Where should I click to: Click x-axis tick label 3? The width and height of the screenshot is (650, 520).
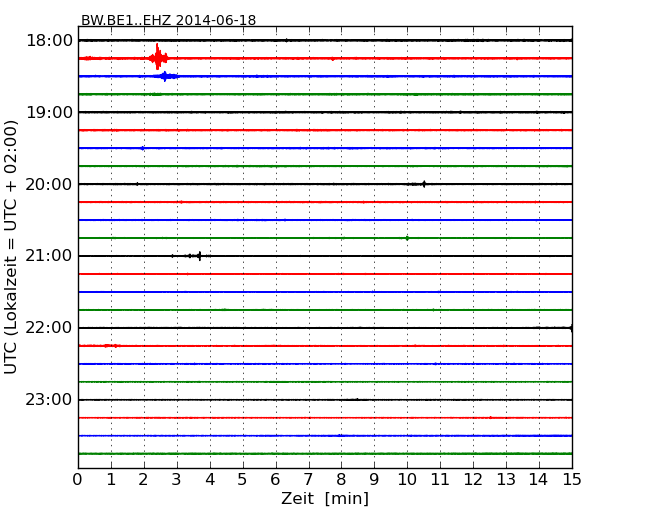click(177, 480)
